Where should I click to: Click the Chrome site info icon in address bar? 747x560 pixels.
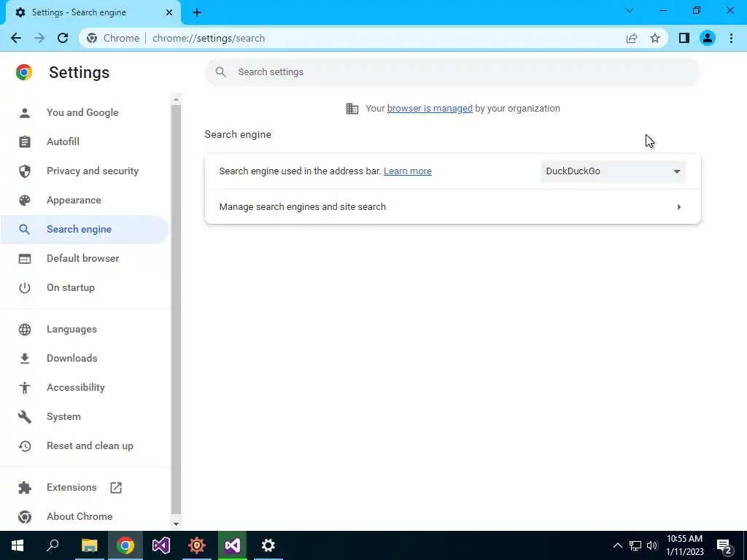[92, 38]
